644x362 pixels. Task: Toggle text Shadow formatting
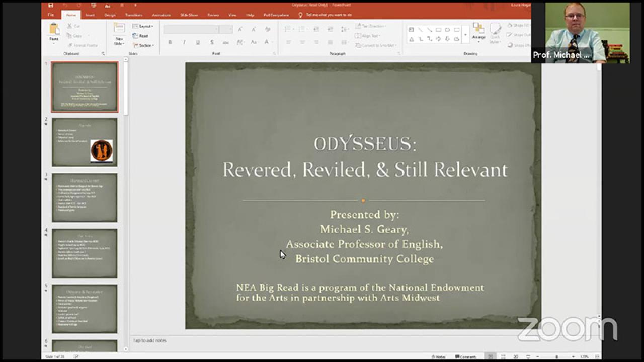click(212, 42)
